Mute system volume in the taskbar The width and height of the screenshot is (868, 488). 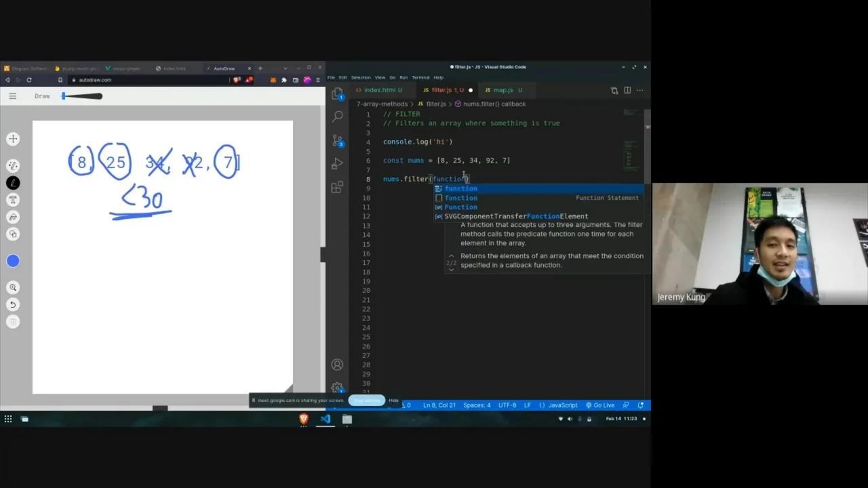[570, 418]
